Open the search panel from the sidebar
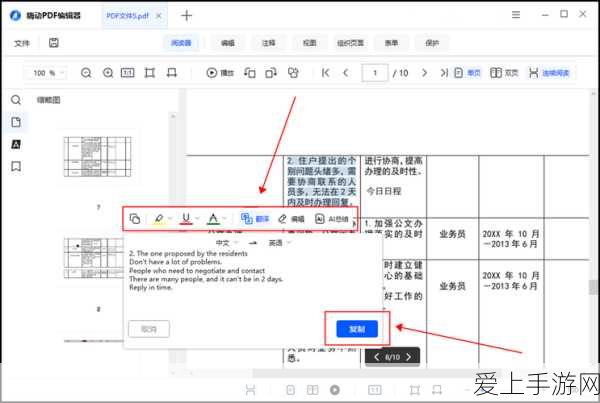Image resolution: width=600 pixels, height=403 pixels. [x=16, y=100]
